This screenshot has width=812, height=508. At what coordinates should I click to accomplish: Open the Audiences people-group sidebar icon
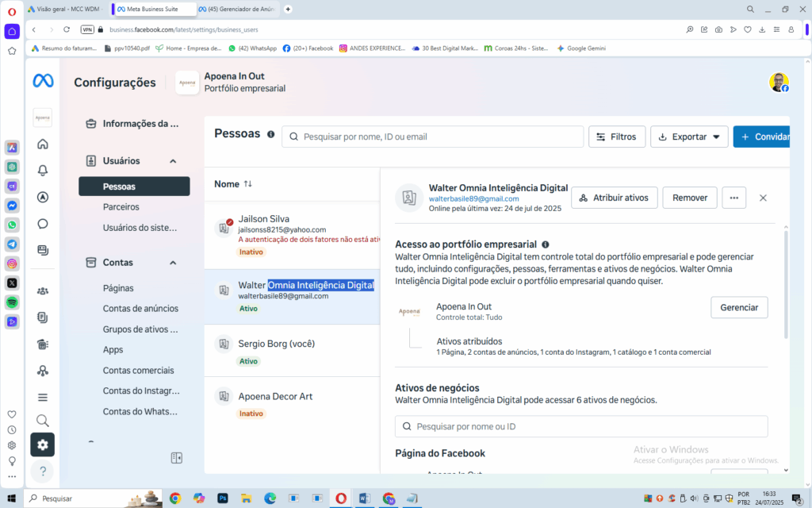[x=43, y=291]
